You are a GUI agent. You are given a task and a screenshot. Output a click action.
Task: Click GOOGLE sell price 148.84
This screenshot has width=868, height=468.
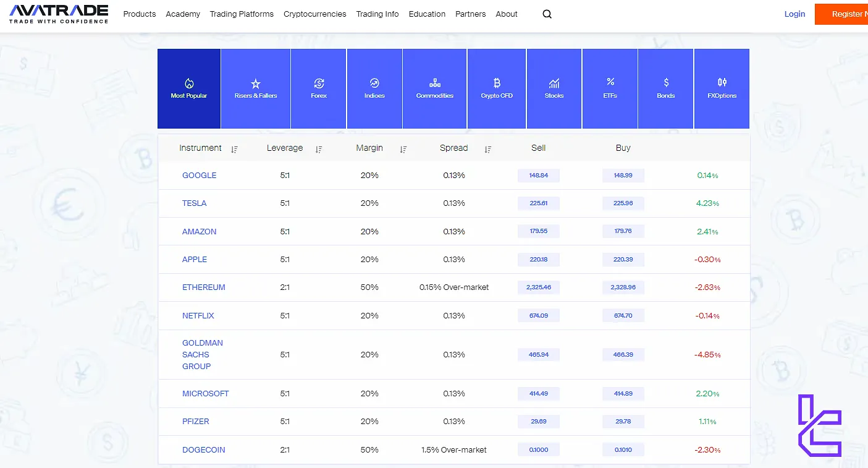click(539, 176)
